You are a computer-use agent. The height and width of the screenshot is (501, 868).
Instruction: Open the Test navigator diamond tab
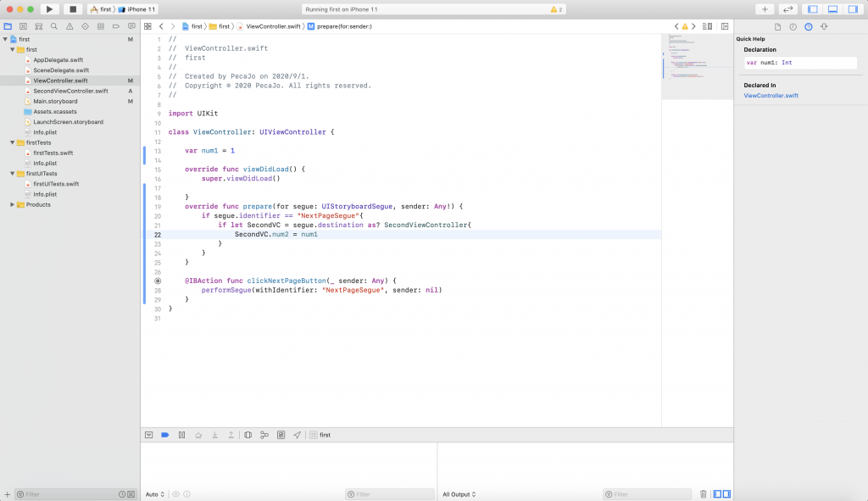86,26
